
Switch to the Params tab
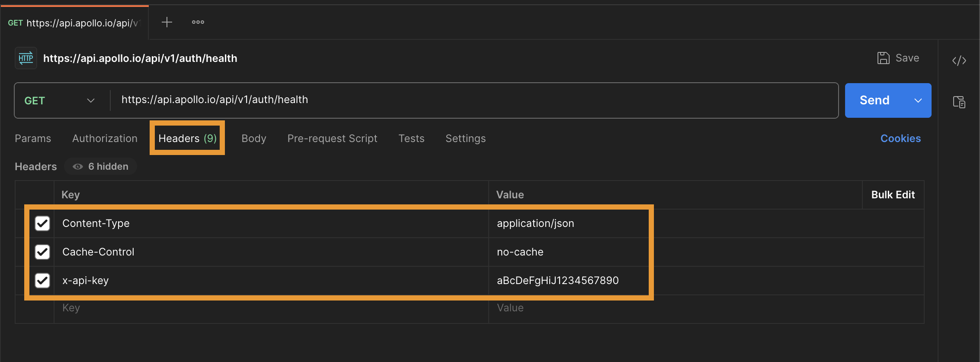tap(33, 139)
